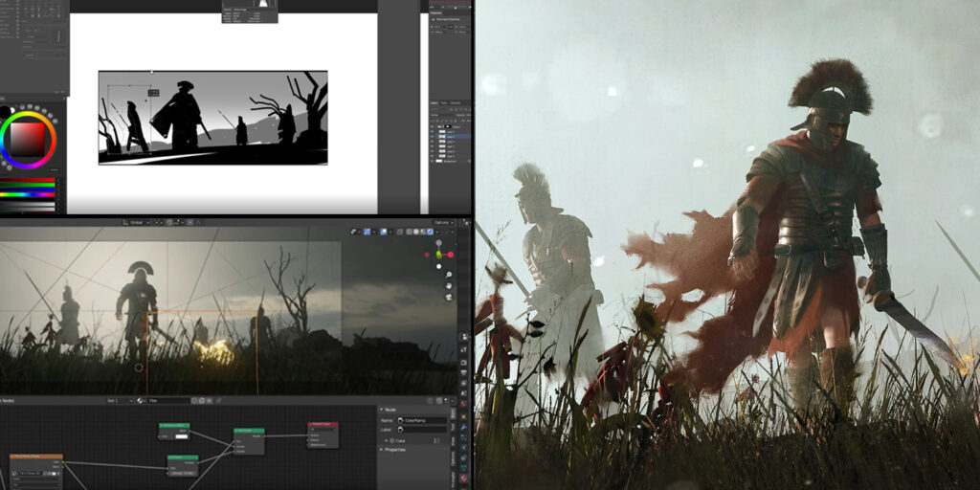This screenshot has height=490, width=980.
Task: Open the Slot 1 material slot dropdown
Action: (x=120, y=401)
